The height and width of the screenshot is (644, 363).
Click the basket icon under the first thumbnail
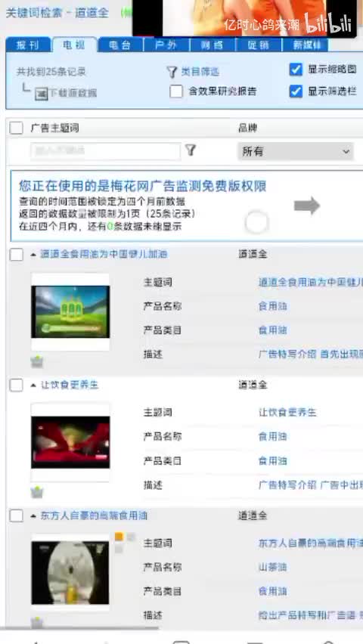[37, 362]
